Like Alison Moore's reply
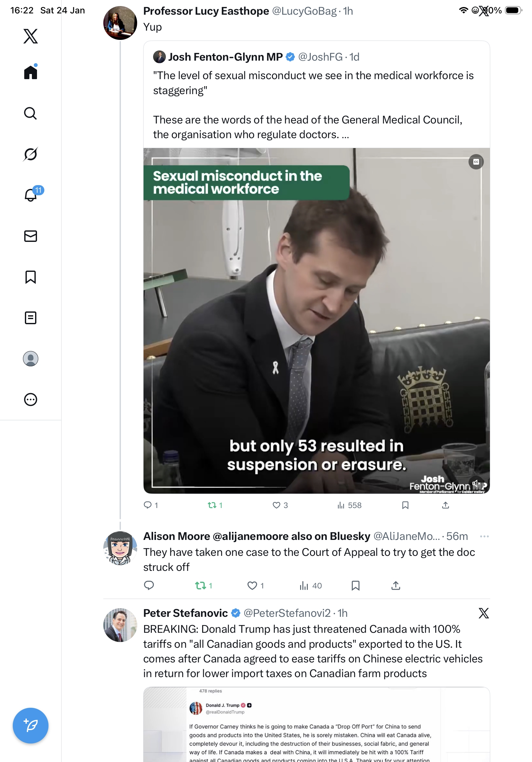532x762 pixels. pos(252,586)
